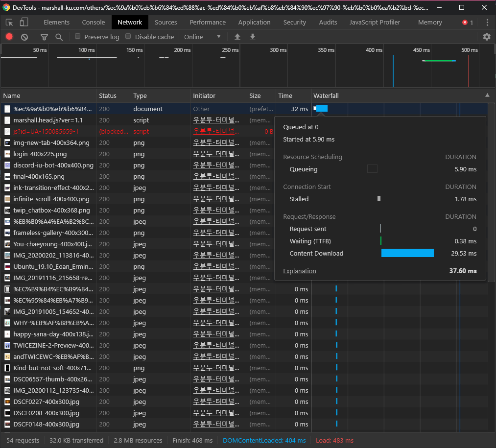Click the export HAR download icon

pyautogui.click(x=253, y=37)
